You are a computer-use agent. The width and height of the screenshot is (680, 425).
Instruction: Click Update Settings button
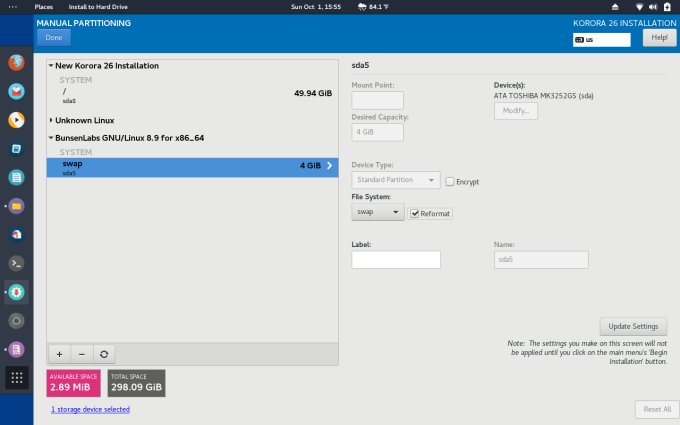[x=633, y=326]
